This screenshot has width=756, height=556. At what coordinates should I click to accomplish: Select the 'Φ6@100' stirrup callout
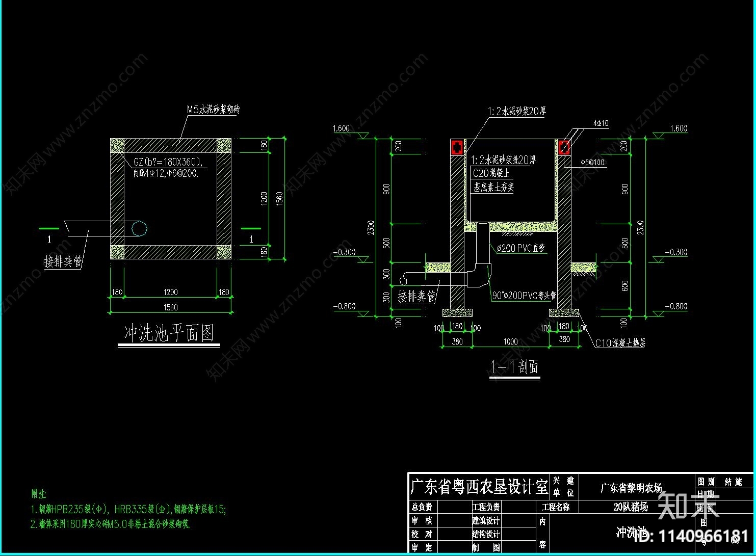(592, 163)
